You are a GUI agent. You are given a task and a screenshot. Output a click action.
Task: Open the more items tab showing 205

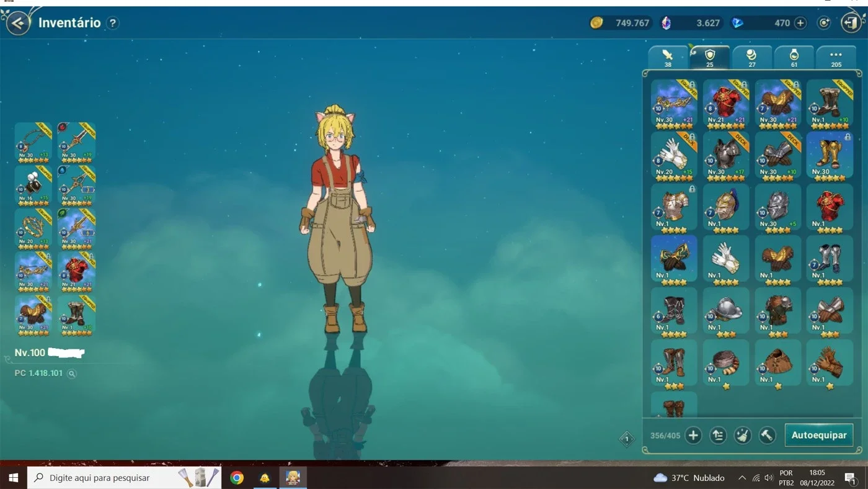tap(836, 57)
